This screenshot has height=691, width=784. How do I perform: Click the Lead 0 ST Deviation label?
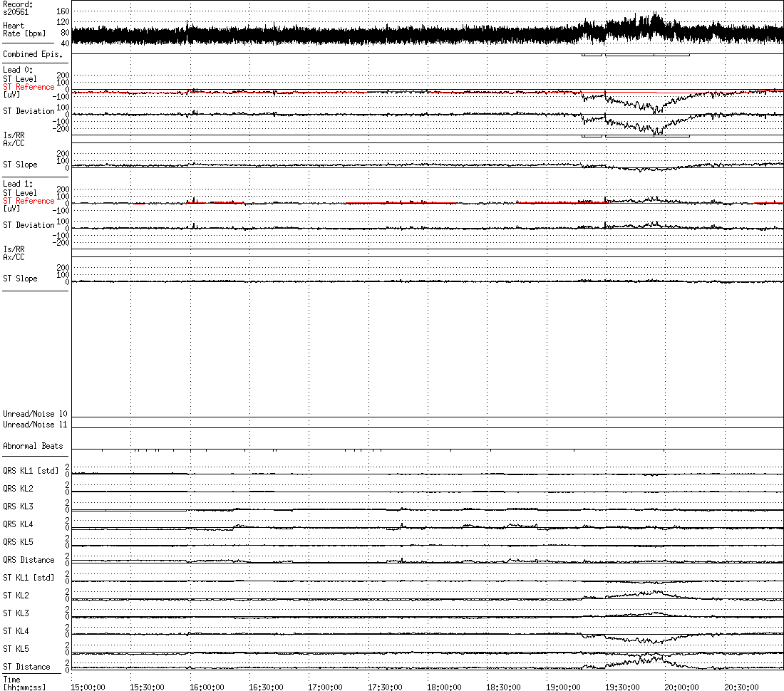point(29,111)
